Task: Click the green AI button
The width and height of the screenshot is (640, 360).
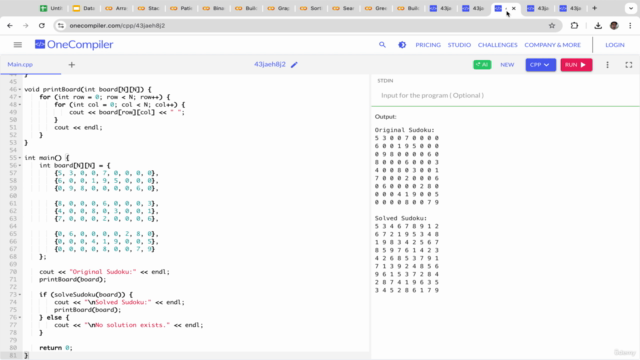Action: pyautogui.click(x=482, y=64)
